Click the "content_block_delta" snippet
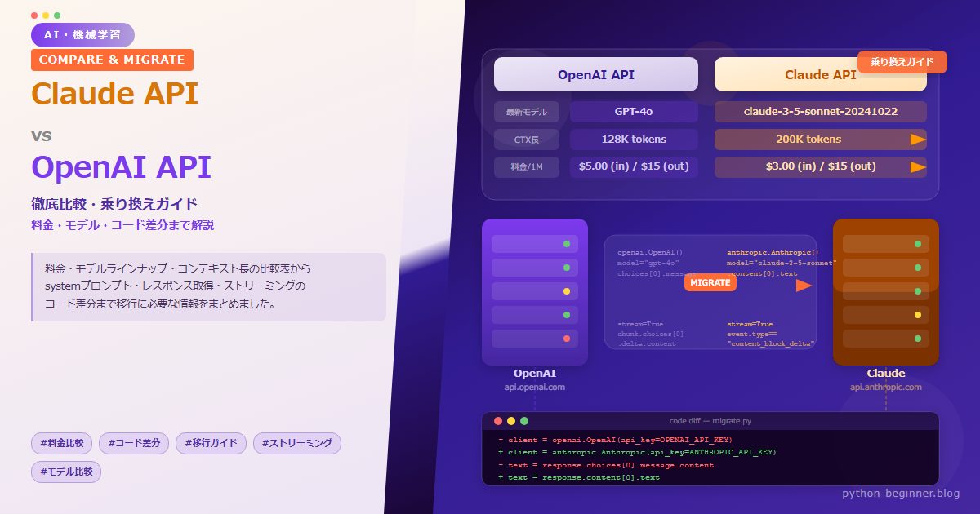 point(771,344)
